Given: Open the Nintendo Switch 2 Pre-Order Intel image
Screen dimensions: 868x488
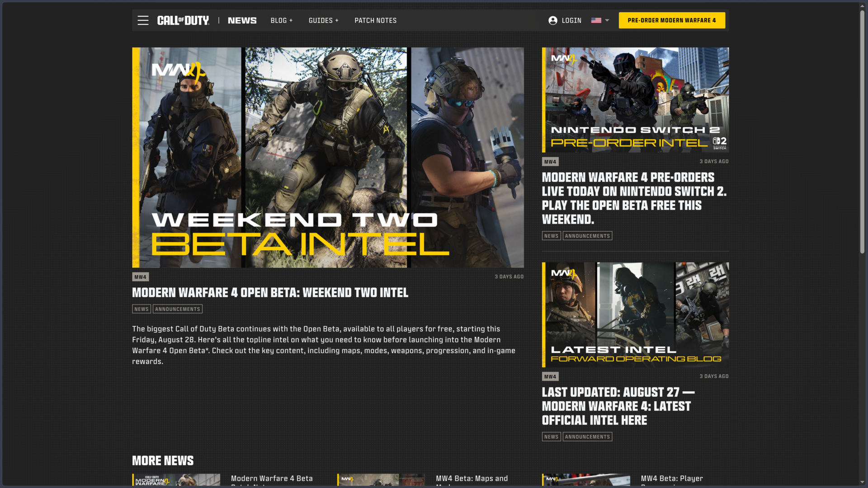Looking at the screenshot, I should [x=635, y=100].
